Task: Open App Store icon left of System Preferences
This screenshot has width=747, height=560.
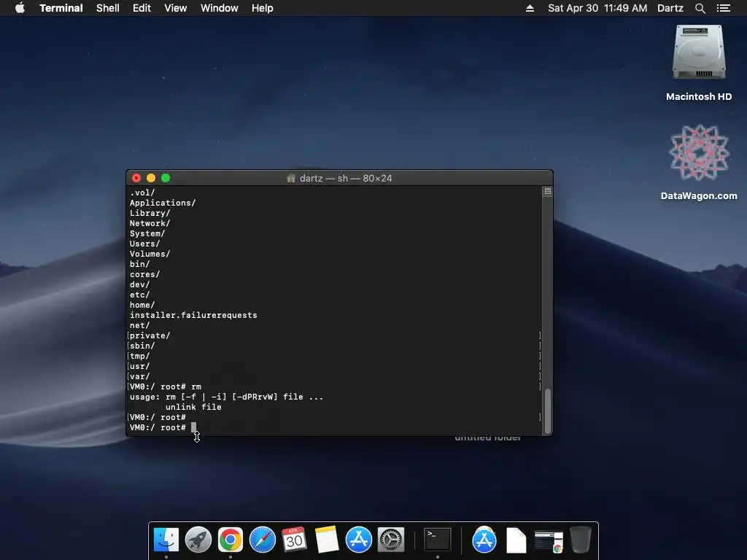Action: pyautogui.click(x=358, y=540)
